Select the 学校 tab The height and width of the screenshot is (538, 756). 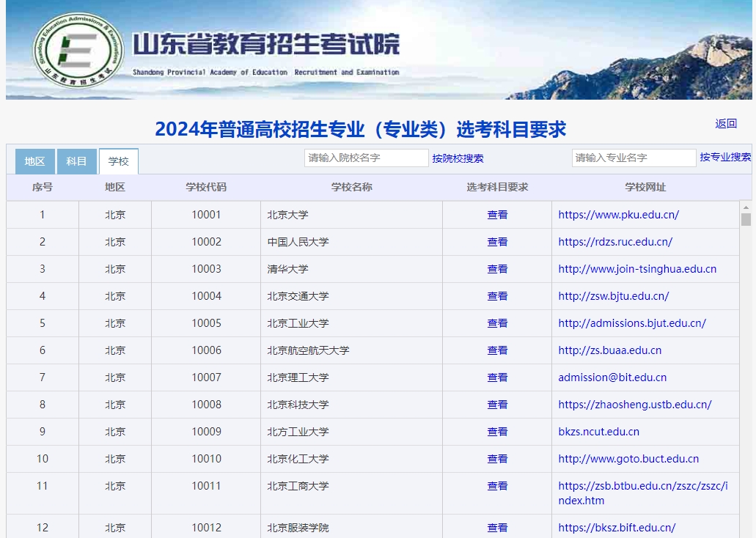pyautogui.click(x=119, y=161)
